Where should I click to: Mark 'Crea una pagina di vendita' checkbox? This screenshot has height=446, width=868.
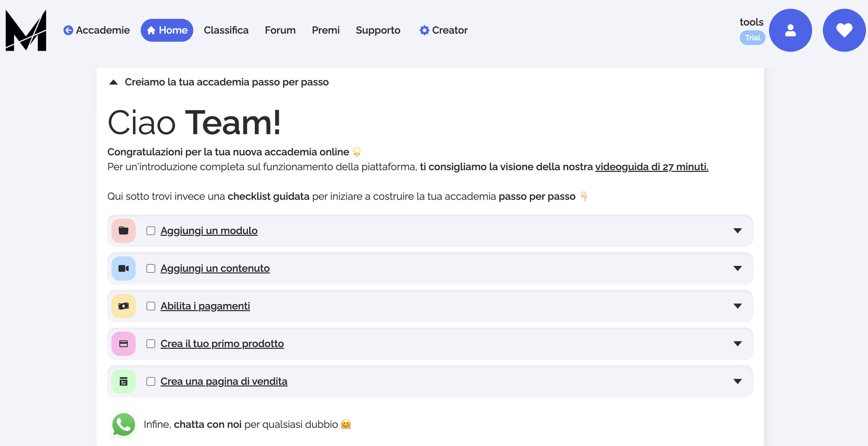point(151,382)
